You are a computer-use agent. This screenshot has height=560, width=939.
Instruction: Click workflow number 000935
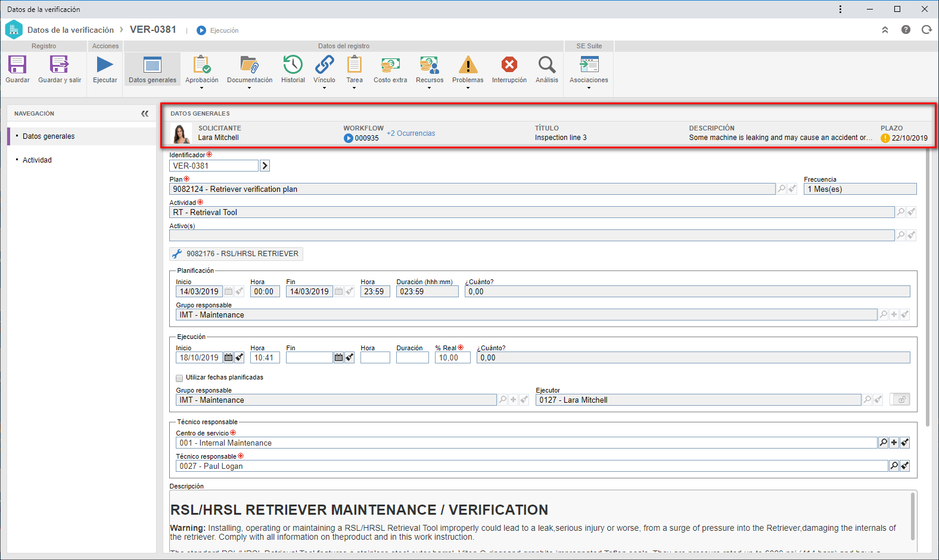pos(367,138)
